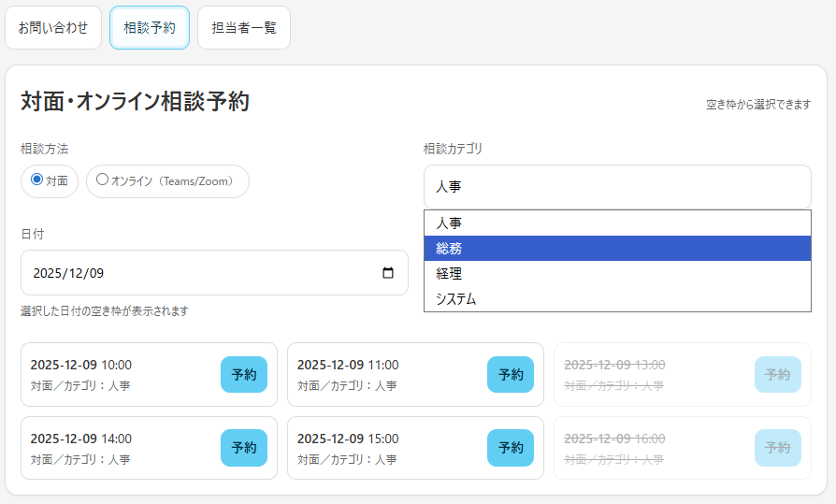Click greyed-out 予約 button for 16:00

point(777,448)
